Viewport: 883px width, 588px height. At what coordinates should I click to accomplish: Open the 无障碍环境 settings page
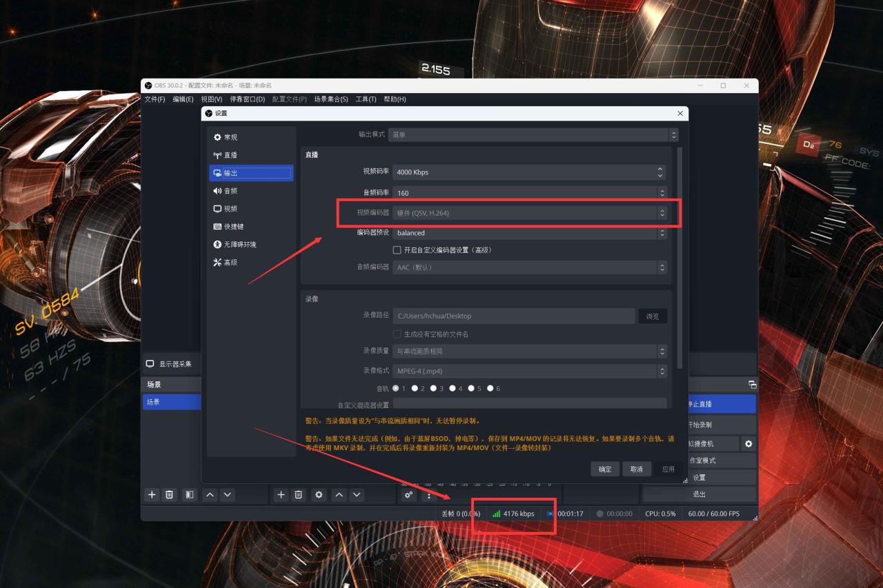click(251, 245)
